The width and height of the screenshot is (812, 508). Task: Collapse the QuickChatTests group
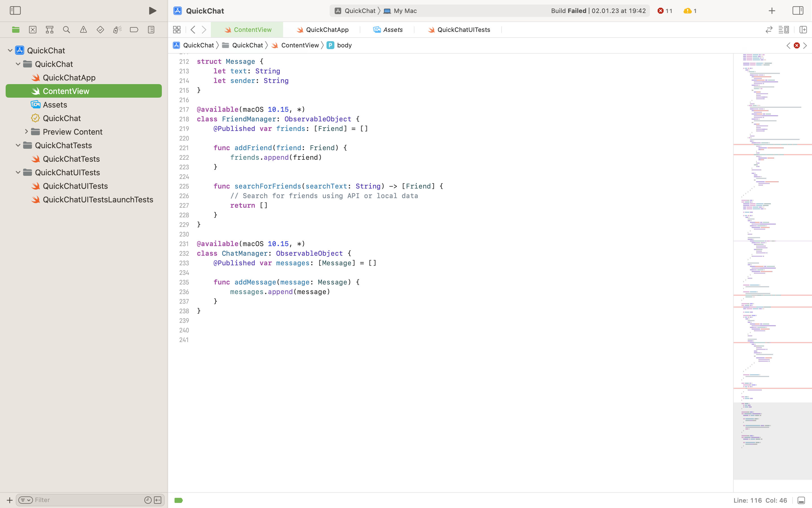[18, 145]
